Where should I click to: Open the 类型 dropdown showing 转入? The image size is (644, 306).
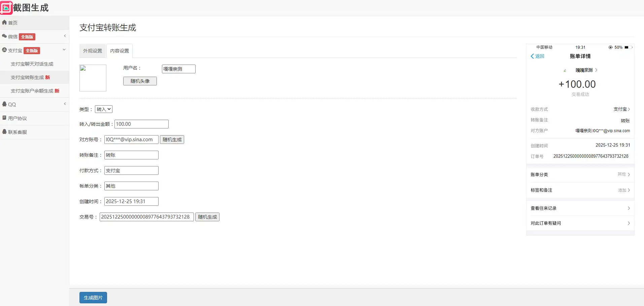(x=104, y=109)
